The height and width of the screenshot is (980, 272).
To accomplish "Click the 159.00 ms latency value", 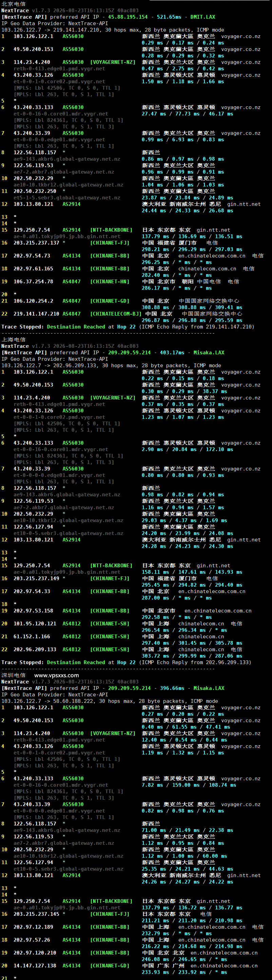I will (186, 785).
